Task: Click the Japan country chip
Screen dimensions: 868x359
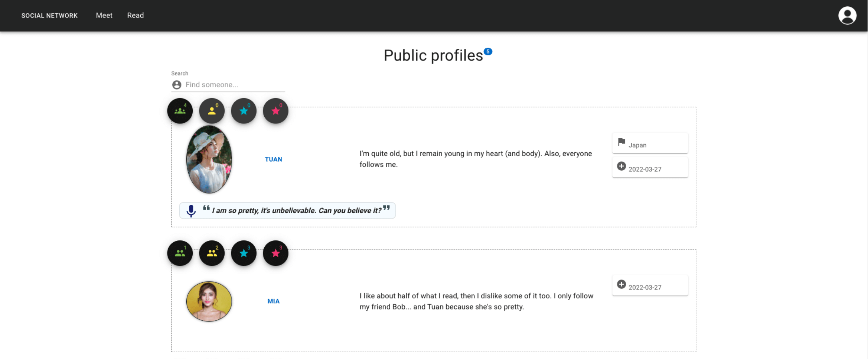Action: point(650,143)
